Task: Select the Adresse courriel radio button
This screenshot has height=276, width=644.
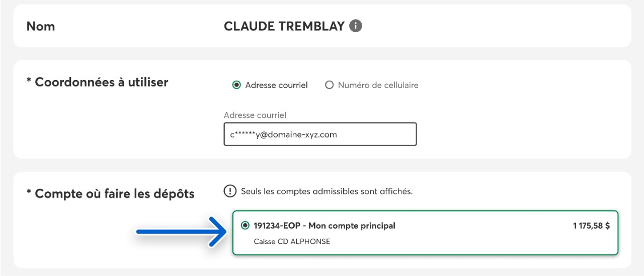Action: [x=236, y=85]
